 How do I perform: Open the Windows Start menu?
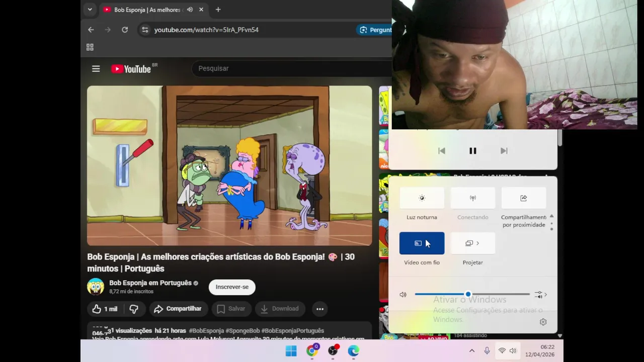pos(291,351)
